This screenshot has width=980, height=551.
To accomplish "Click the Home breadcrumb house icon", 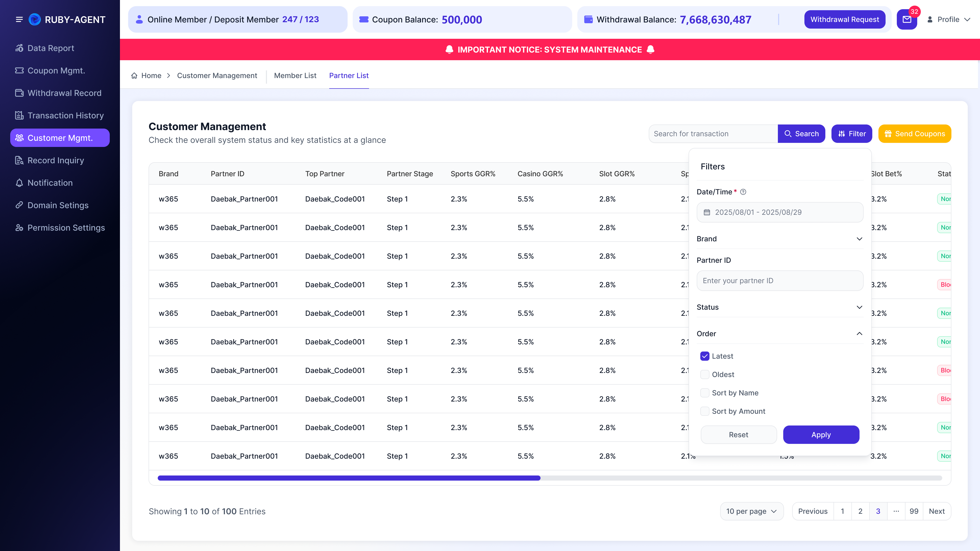I will (x=134, y=76).
